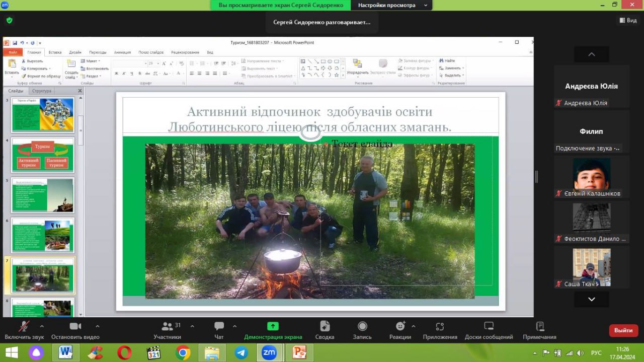
Task: Open the Реакции reactions icon
Action: pos(400,326)
